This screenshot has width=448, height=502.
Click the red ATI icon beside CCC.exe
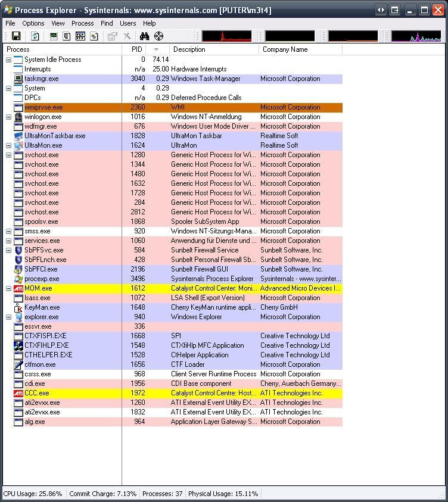pos(18,393)
